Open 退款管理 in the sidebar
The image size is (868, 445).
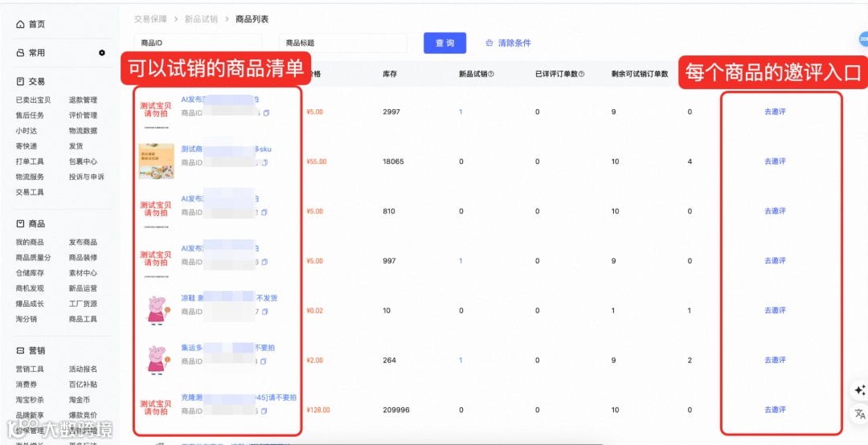pos(83,100)
